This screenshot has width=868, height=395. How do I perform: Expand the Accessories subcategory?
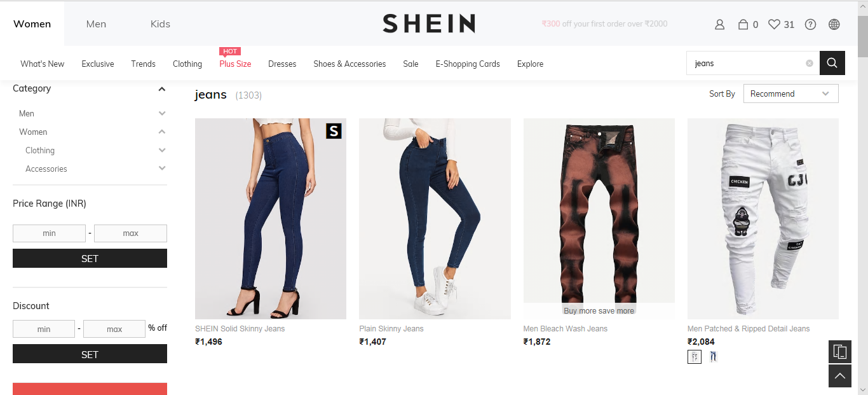coord(162,169)
